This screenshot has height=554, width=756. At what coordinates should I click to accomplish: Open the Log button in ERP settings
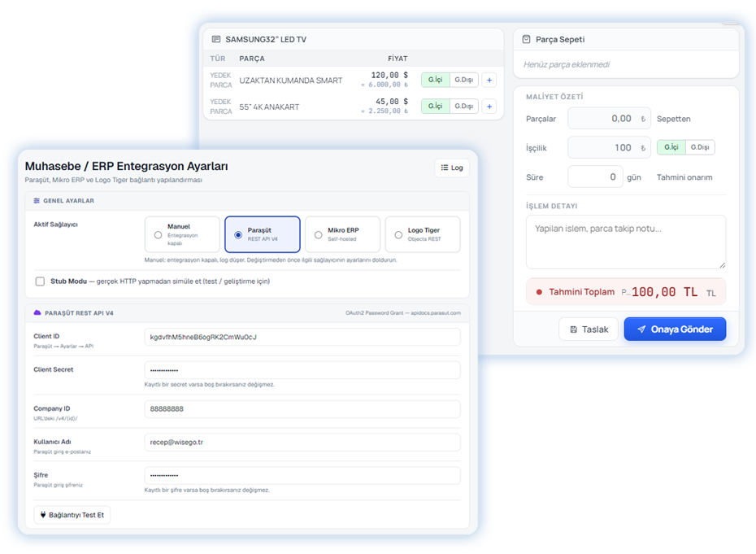[x=452, y=168]
